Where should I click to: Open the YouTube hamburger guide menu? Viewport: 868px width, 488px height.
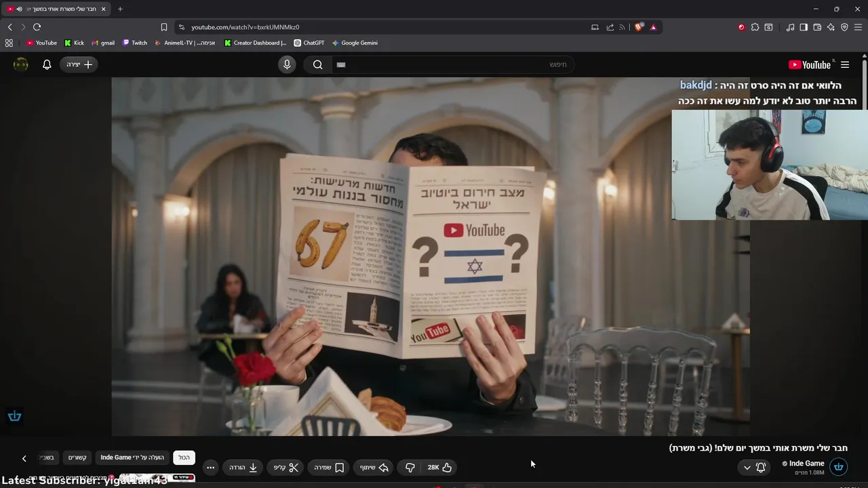pos(845,64)
